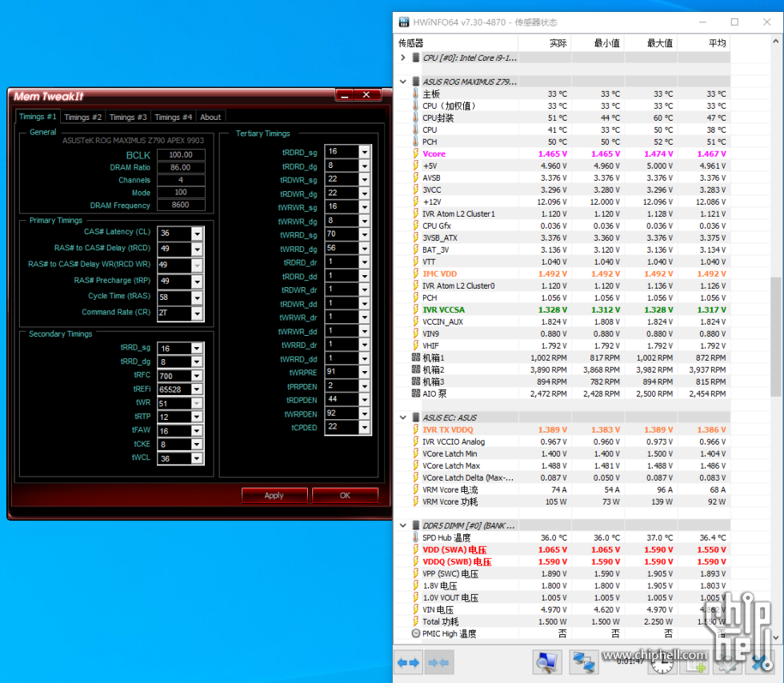Screen dimensions: 784x683
Task: Select the VDDQ (SWB) 电压 row label
Action: [457, 561]
